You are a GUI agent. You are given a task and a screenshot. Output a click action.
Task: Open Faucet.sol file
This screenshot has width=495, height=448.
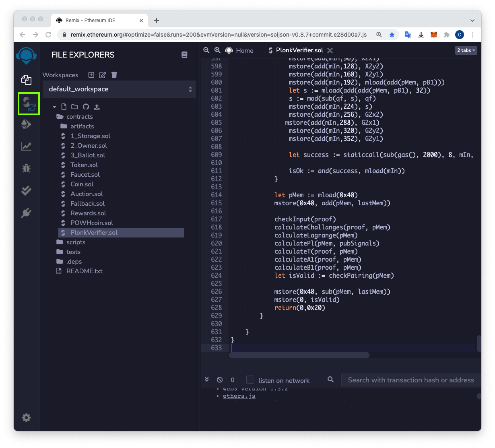85,174
